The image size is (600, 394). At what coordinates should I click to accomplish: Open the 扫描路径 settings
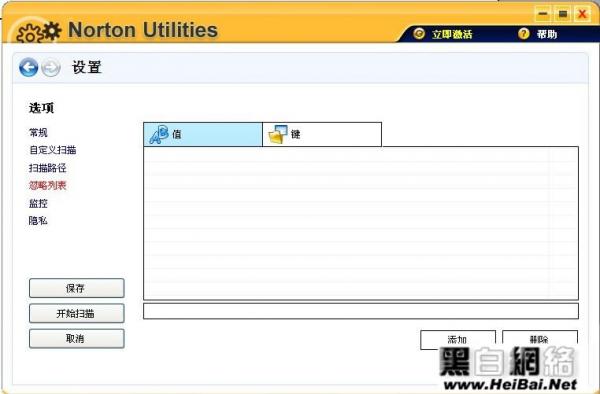pyautogui.click(x=47, y=168)
